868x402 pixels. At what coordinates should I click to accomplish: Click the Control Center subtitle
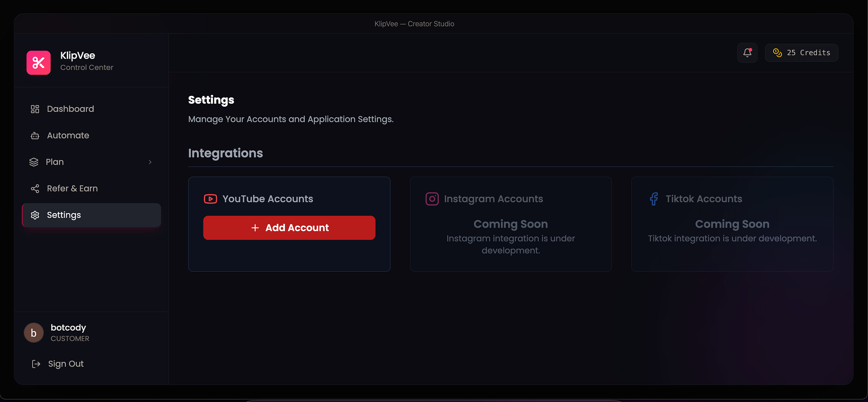87,67
